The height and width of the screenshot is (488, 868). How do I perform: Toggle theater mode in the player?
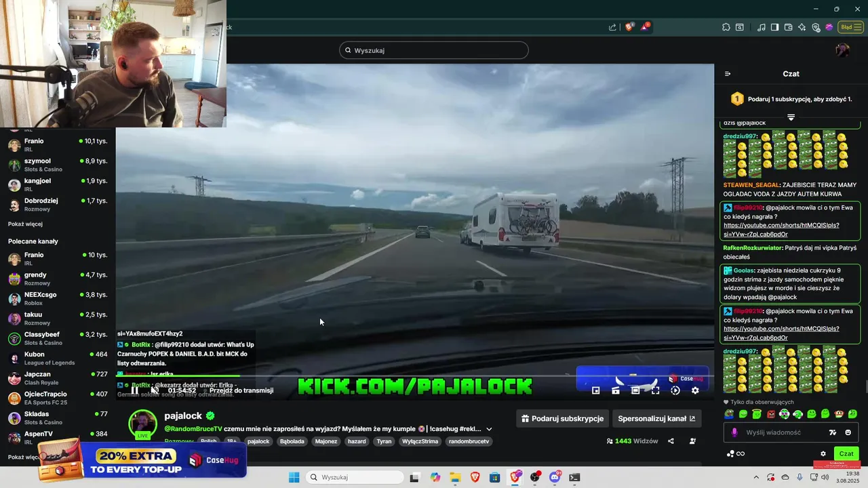tap(635, 390)
